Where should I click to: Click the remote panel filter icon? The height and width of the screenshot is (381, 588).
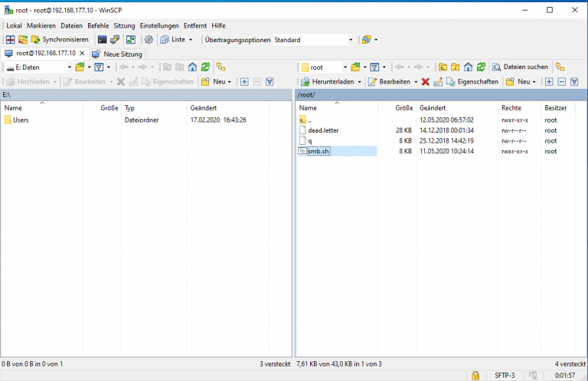374,67
